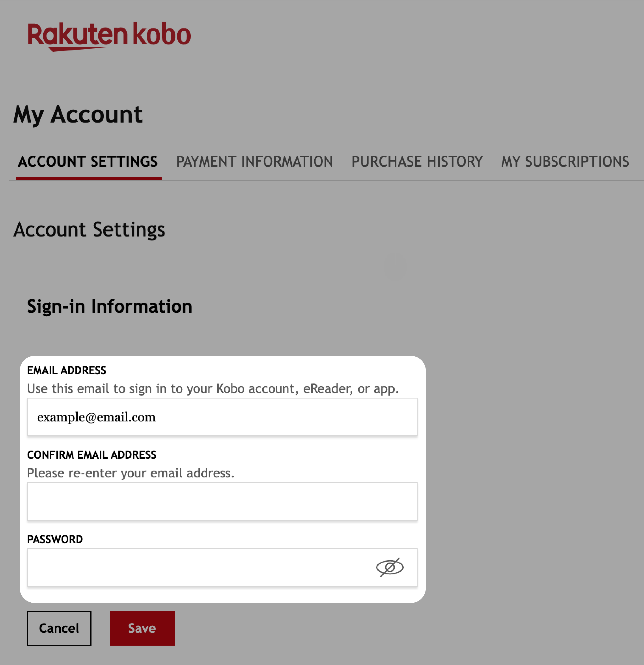Click the eye icon in password field
This screenshot has width=644, height=665.
pos(390,567)
